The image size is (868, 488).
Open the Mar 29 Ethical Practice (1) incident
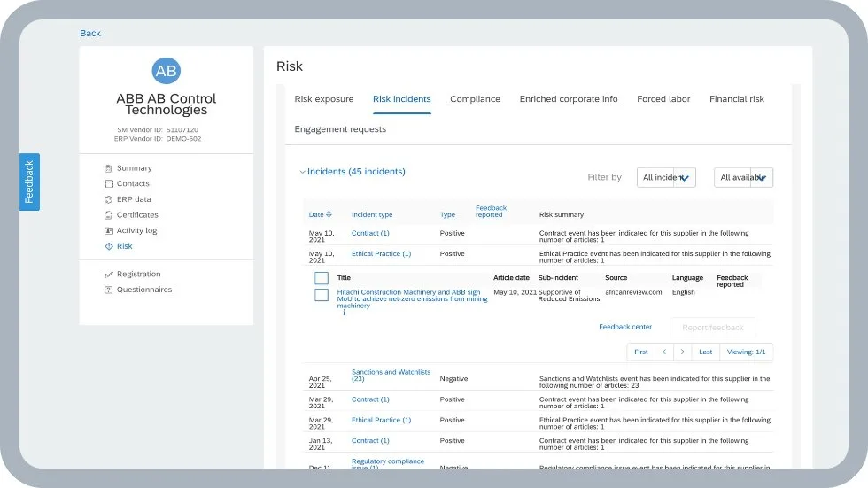point(382,421)
